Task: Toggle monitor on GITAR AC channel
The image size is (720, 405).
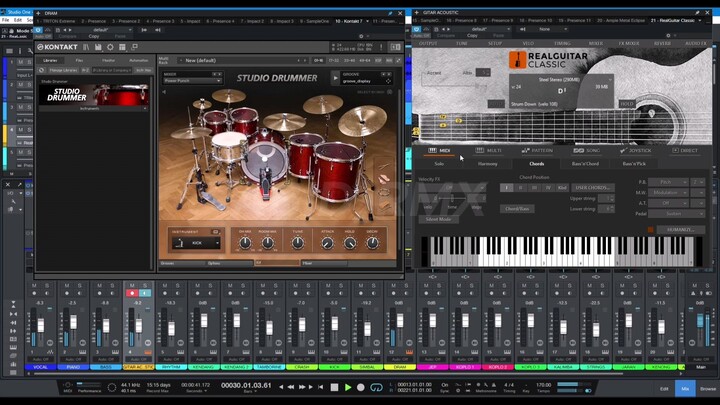Action: [x=145, y=293]
